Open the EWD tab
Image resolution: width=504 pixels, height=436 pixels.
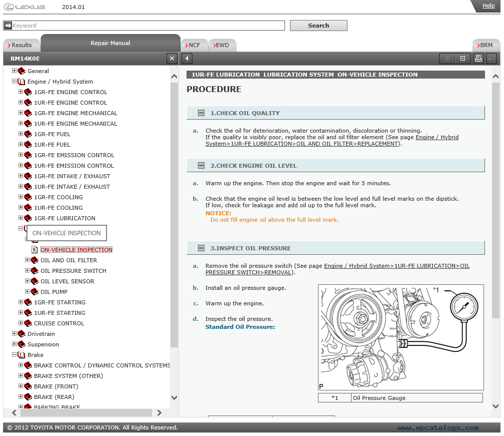pos(222,45)
